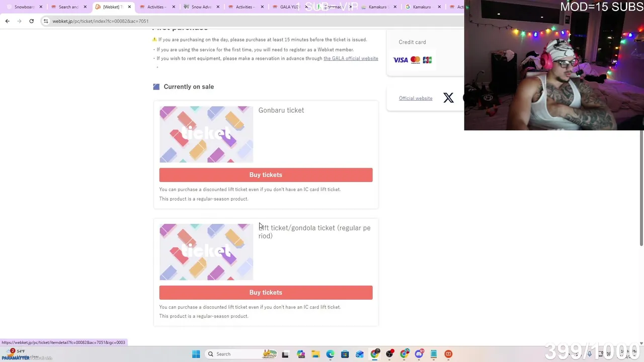Click the Official website link
Viewport: 644px width, 362px height.
pyautogui.click(x=416, y=98)
